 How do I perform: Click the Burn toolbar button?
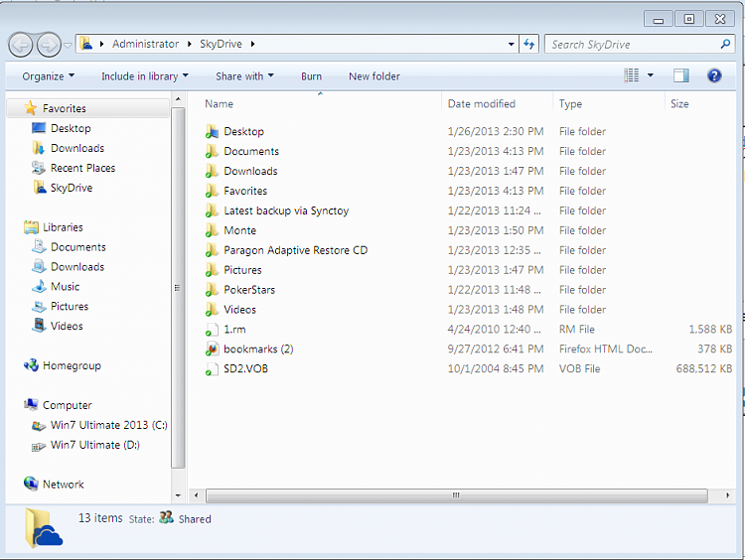[311, 76]
